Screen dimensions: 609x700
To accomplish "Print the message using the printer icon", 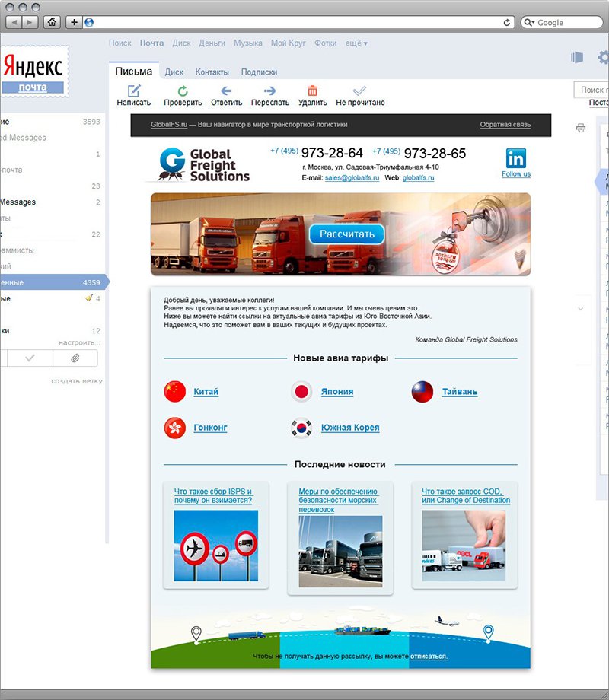I will click(x=581, y=127).
